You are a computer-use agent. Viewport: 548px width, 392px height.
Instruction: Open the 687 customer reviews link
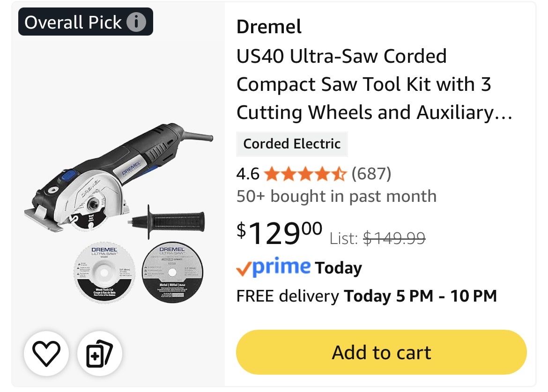coord(371,174)
